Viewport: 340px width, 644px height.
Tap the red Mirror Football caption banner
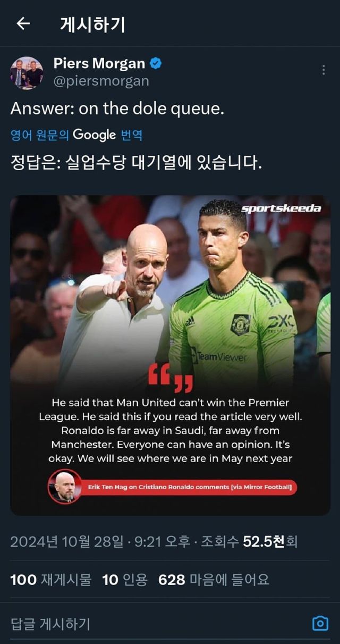(189, 487)
